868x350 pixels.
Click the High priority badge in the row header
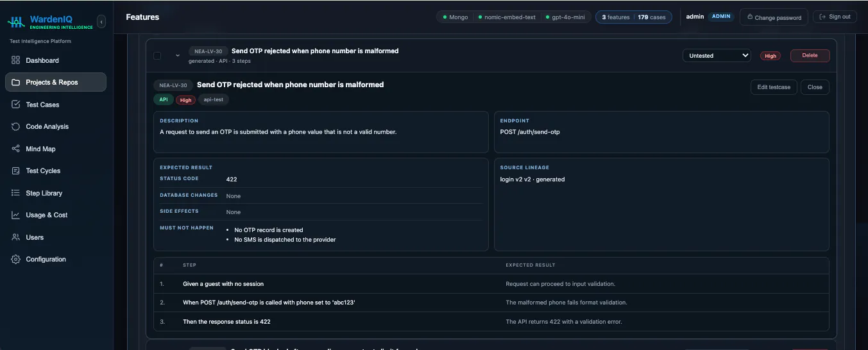(770, 56)
